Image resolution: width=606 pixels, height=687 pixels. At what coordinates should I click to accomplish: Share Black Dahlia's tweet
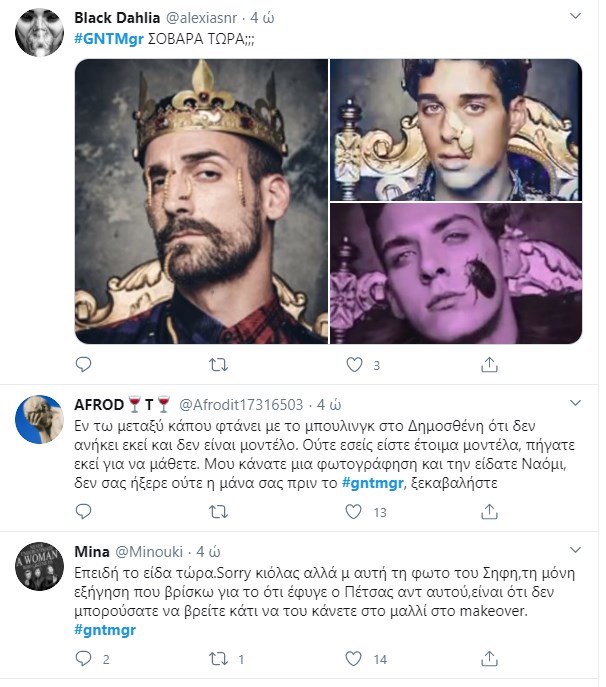point(487,366)
